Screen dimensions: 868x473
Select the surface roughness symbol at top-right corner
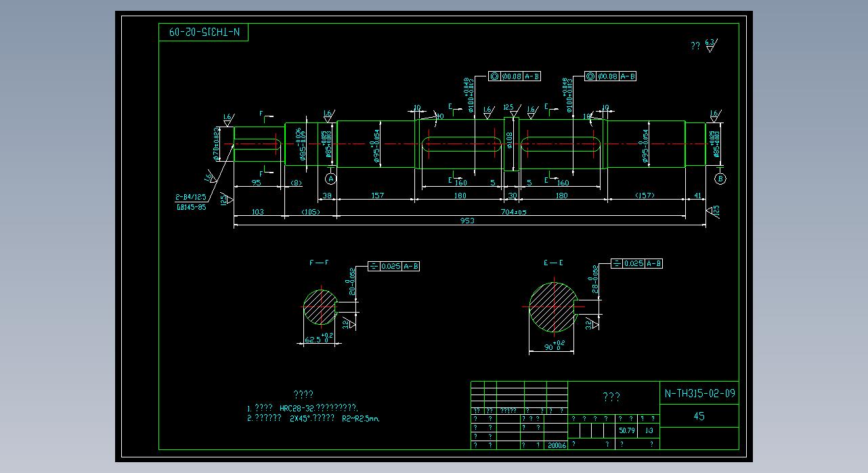click(710, 47)
